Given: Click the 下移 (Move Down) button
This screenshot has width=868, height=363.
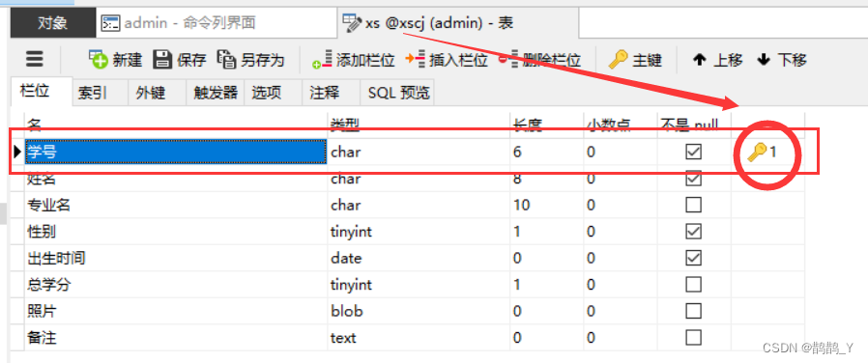Looking at the screenshot, I should 782,60.
